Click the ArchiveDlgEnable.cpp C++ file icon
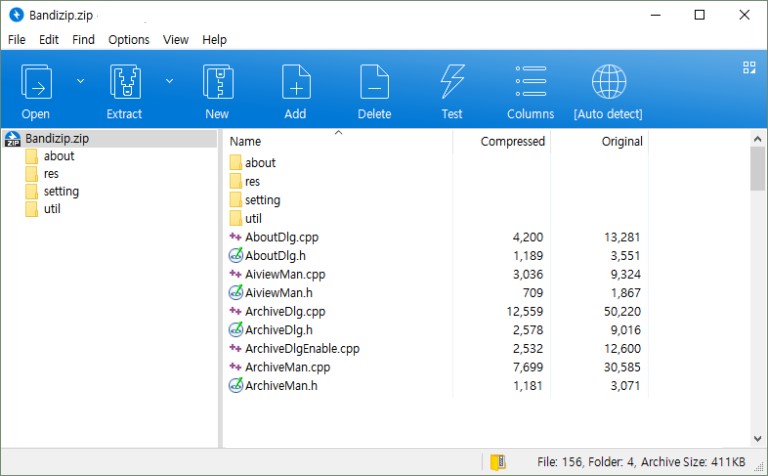The image size is (768, 476). 236,349
